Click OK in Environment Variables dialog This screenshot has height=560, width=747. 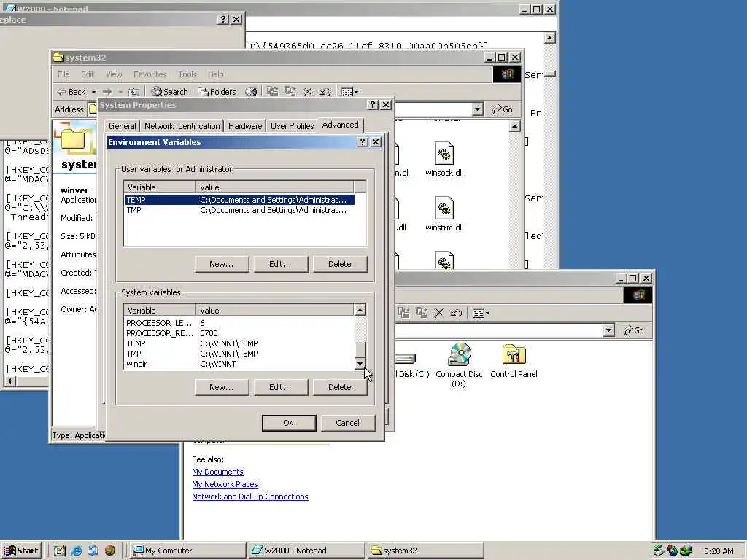click(x=289, y=423)
